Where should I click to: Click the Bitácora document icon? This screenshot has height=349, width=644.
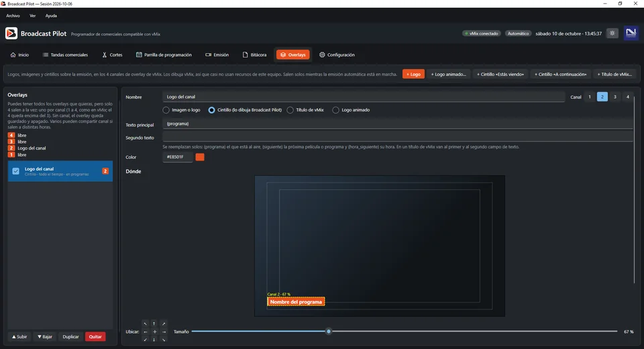point(246,54)
